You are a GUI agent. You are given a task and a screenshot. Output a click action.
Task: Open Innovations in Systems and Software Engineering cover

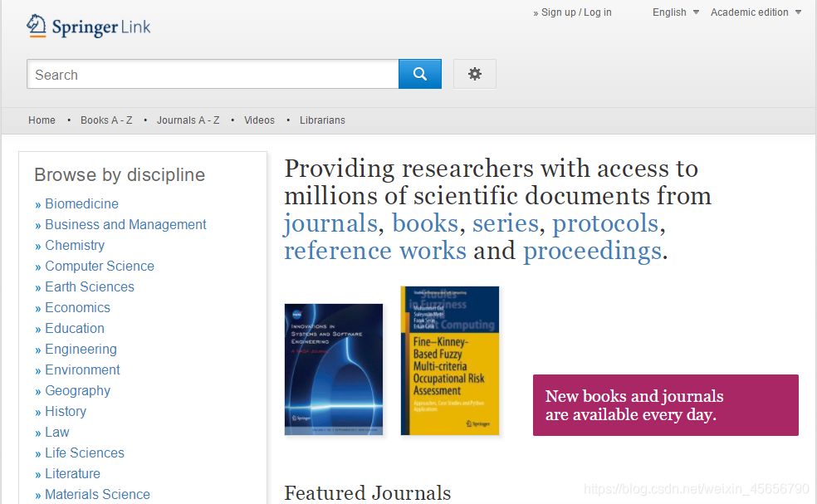tap(334, 369)
